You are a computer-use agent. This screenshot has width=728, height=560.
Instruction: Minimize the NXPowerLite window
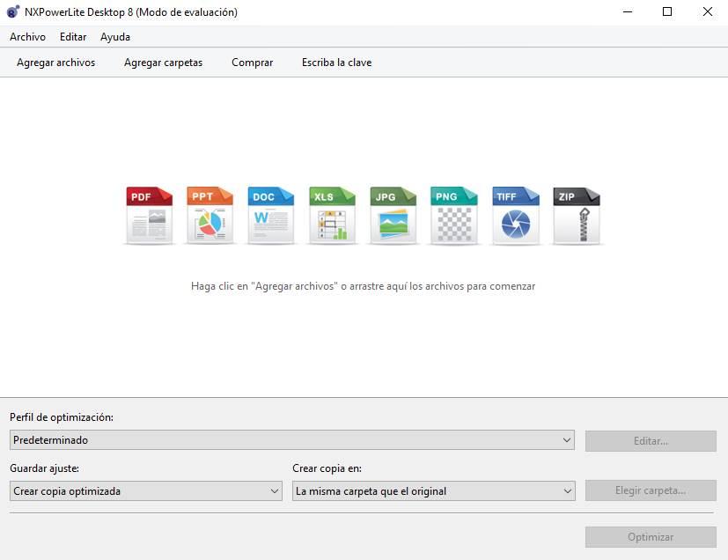(628, 11)
